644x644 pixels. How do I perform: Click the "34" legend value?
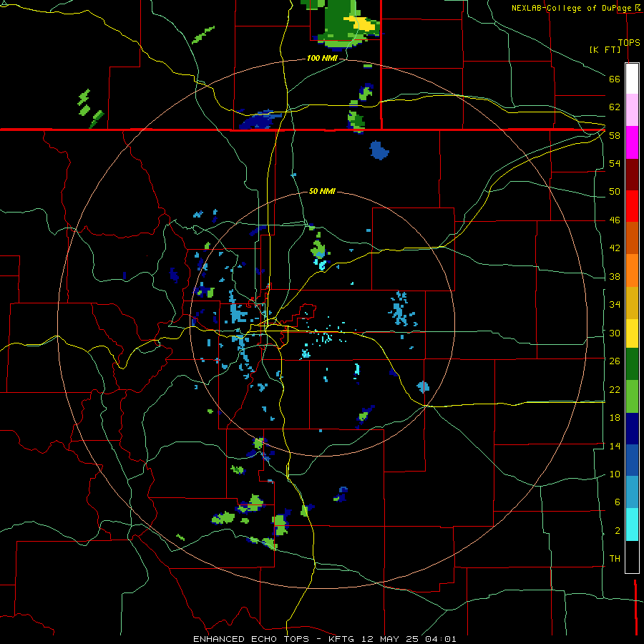[x=615, y=305]
